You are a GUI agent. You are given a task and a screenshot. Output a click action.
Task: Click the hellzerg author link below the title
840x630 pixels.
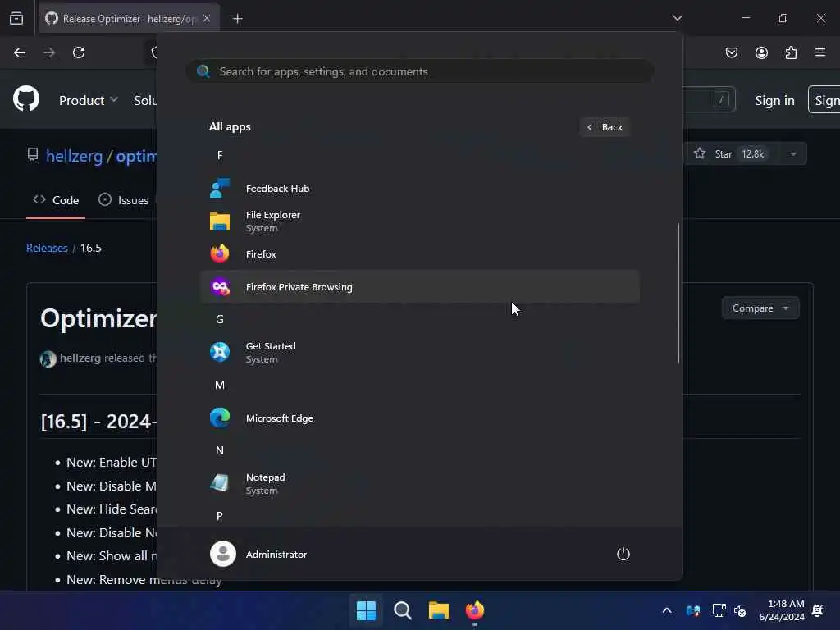coord(80,358)
